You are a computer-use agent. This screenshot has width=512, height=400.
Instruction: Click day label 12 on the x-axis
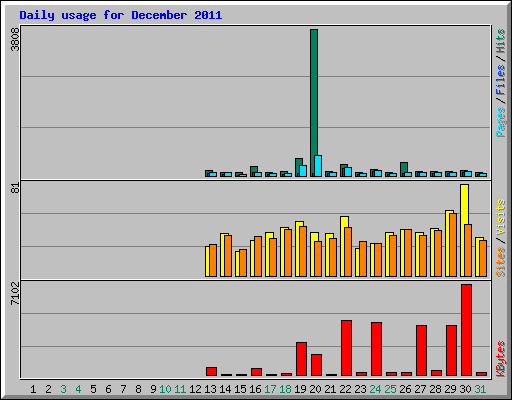coord(195,389)
